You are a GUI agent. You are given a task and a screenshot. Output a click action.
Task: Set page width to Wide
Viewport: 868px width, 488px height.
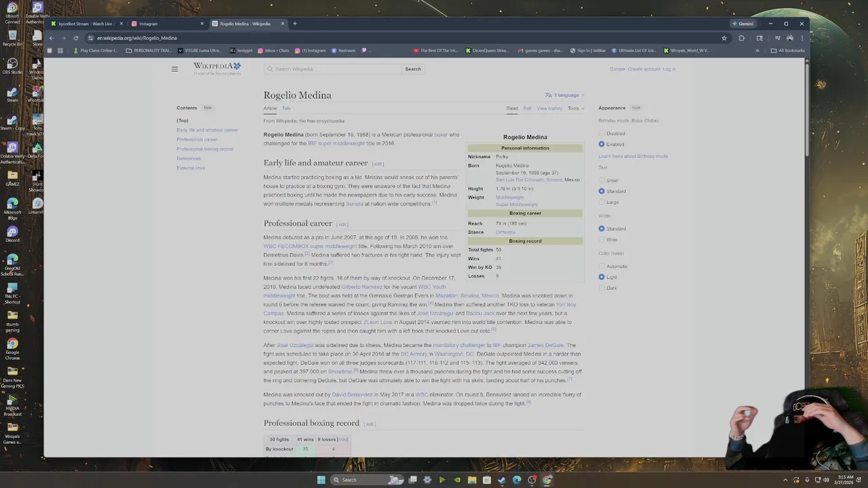(x=601, y=239)
